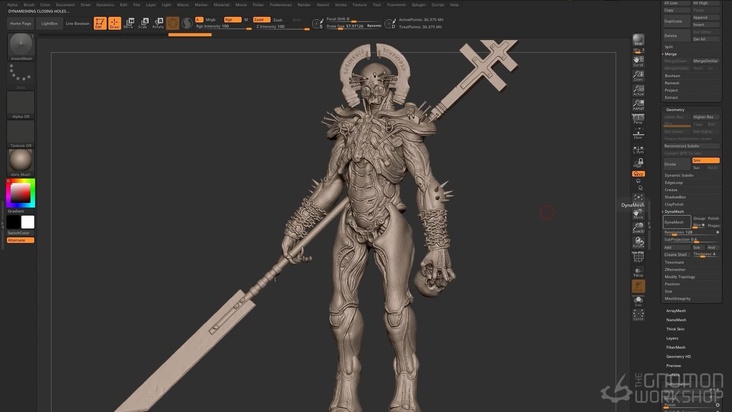Open the Render menu
Viewport: 732px width, 412px height.
coord(304,5)
